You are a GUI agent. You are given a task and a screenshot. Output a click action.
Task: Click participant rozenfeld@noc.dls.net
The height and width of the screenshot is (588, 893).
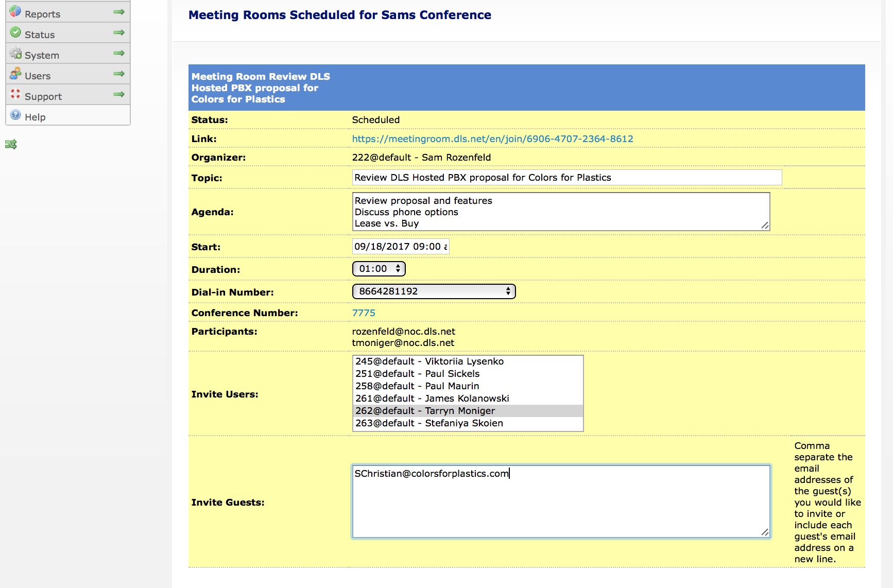pyautogui.click(x=403, y=332)
